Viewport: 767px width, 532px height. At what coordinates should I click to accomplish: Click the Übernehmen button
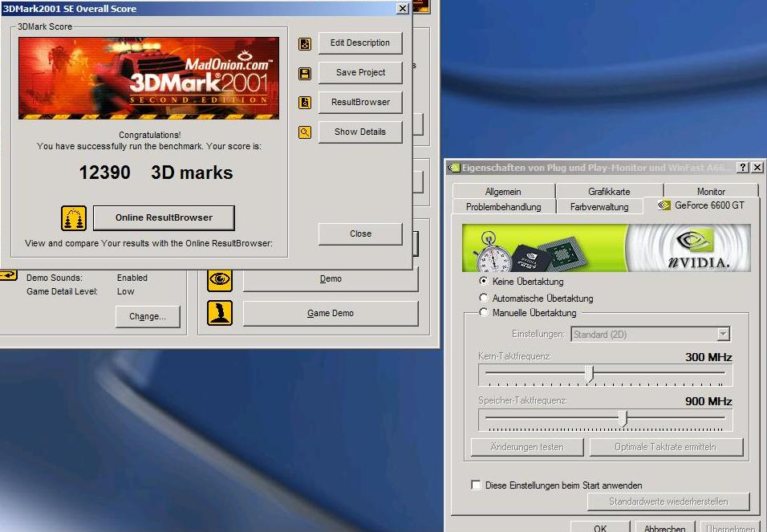pos(729,528)
